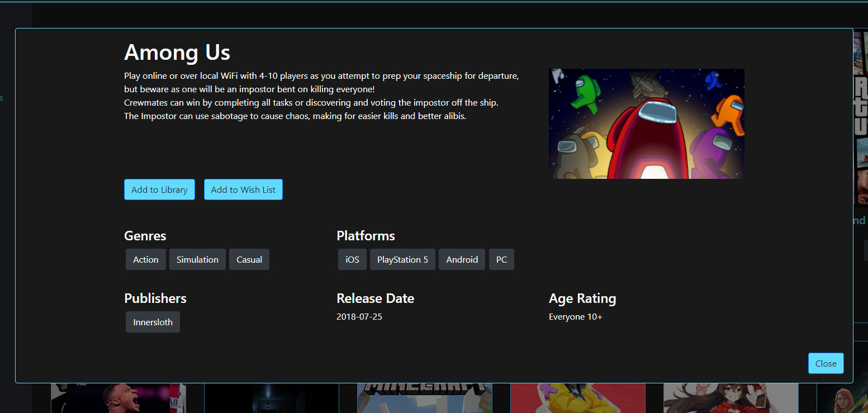
Task: Pick the PlayStation 5 platform tag
Action: pyautogui.click(x=402, y=259)
